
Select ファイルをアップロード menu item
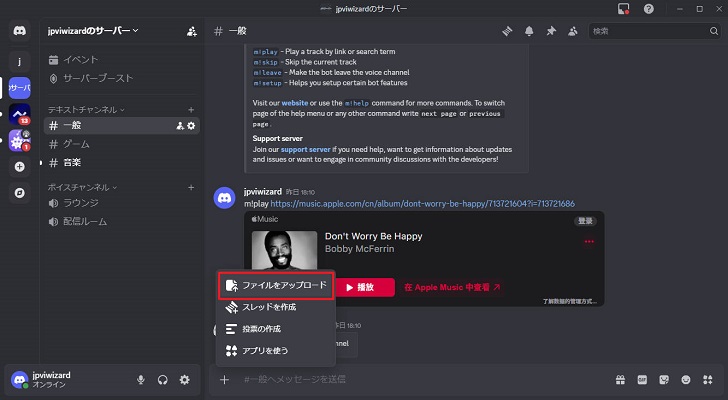click(x=276, y=285)
